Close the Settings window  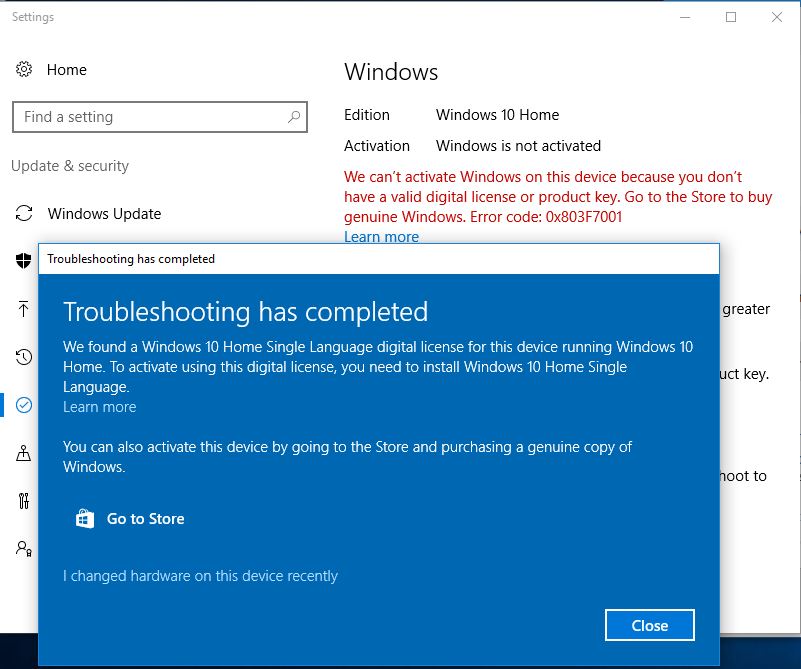[777, 17]
